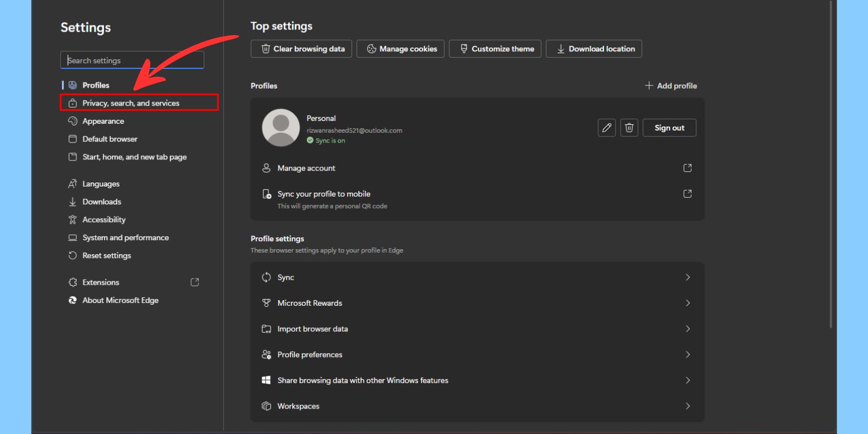This screenshot has width=868, height=434.
Task: Expand the Workspaces row chevron
Action: [688, 406]
